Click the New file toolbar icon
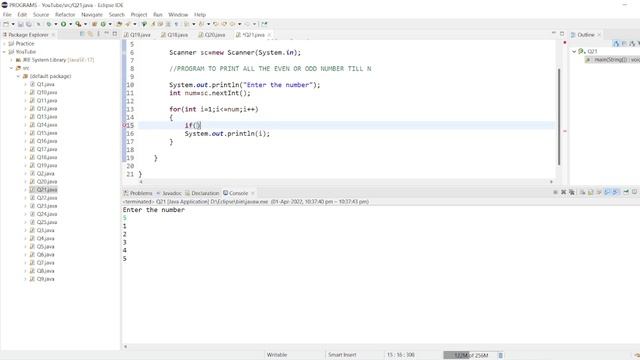Screen dimensions: 640x360 pos(6,24)
